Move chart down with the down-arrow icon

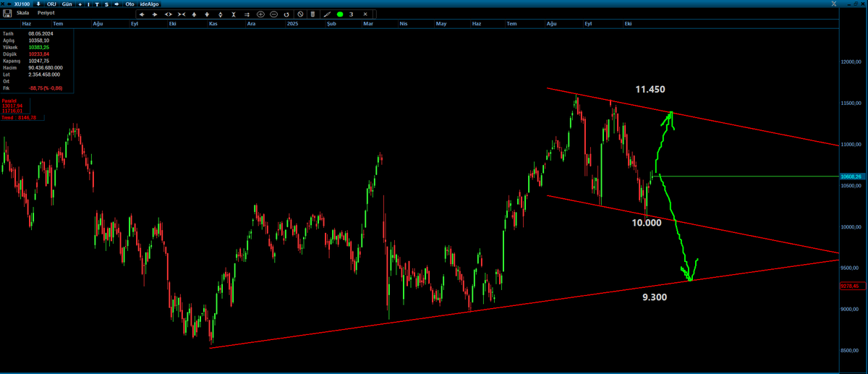tap(207, 14)
